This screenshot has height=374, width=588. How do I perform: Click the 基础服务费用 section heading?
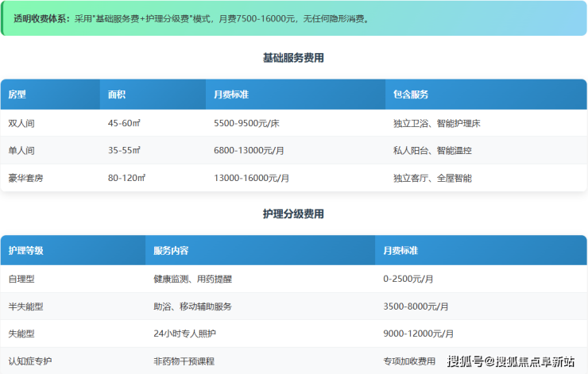[x=293, y=58]
